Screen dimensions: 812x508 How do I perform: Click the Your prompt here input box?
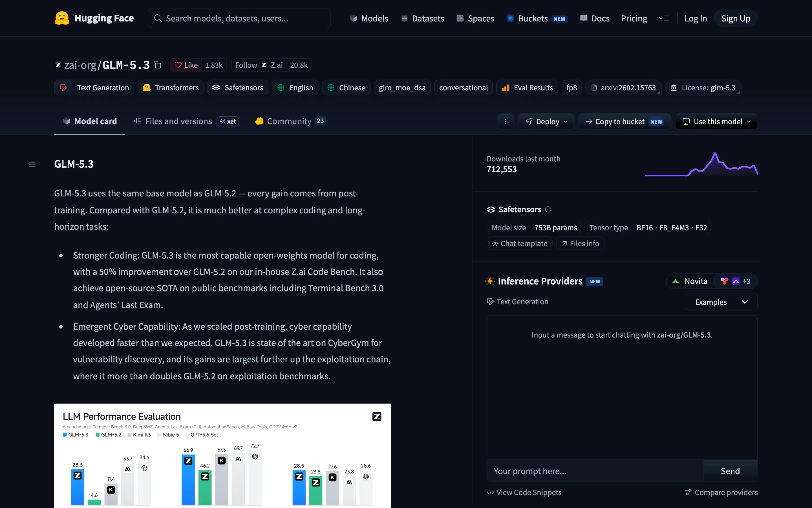(x=595, y=471)
